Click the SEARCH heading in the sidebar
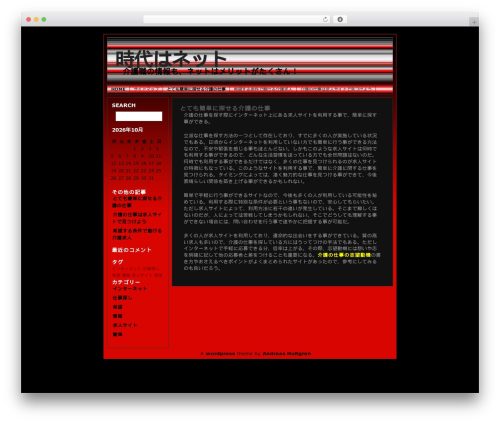The height and width of the screenshot is (423, 500). [x=124, y=105]
